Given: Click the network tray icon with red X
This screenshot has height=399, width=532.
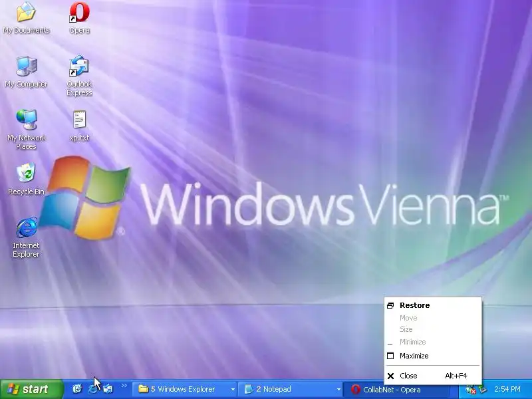Looking at the screenshot, I should (x=470, y=390).
